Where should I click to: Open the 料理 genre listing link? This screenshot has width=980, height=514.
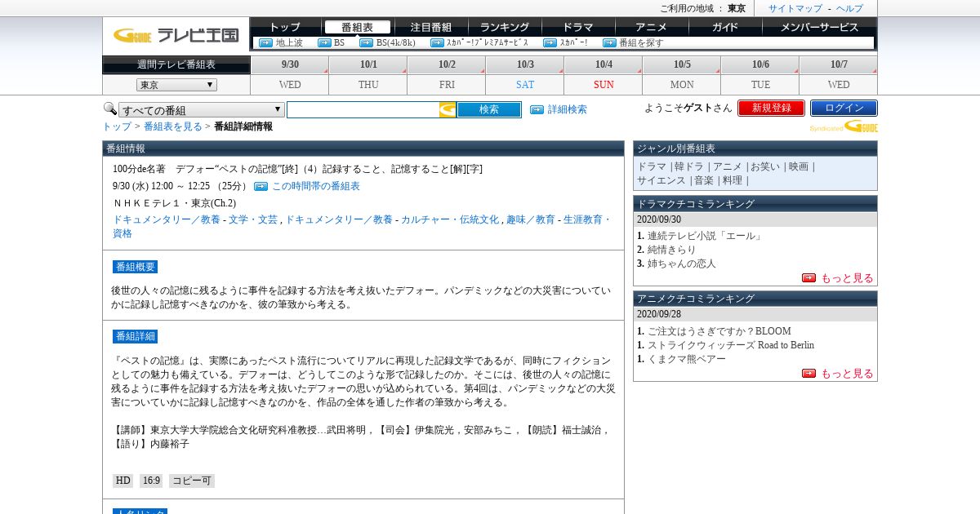click(733, 180)
